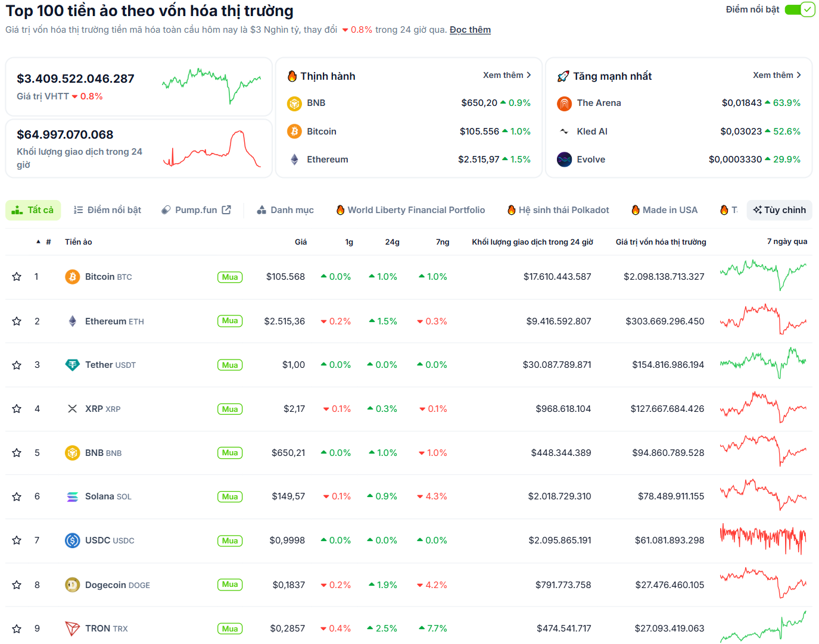
Task: Click Kled AI name in gainers list
Action: click(x=592, y=132)
